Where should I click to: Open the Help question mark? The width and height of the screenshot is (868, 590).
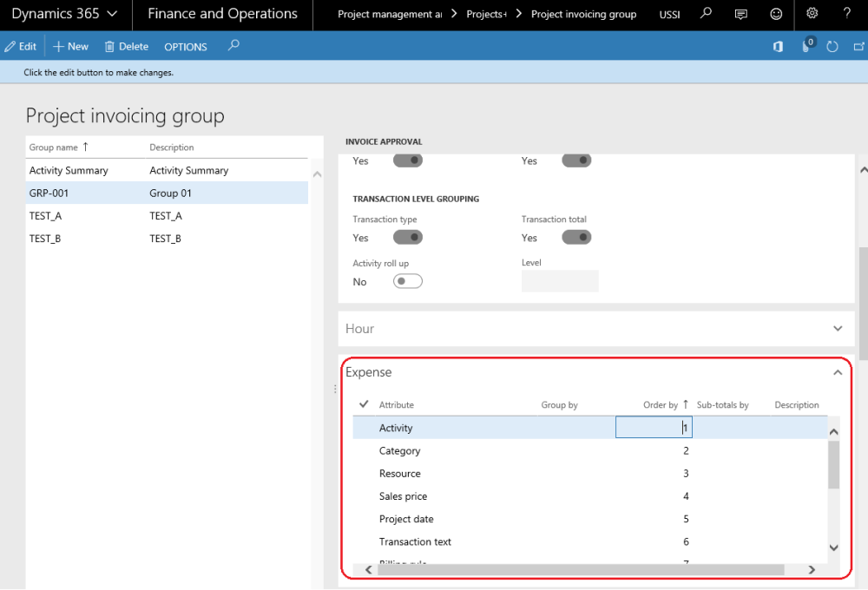848,14
